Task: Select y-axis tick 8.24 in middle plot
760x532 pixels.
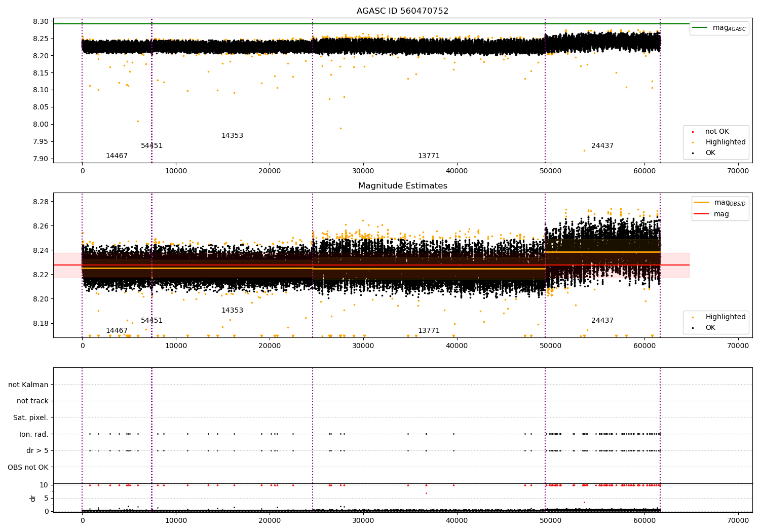Action: coord(42,250)
